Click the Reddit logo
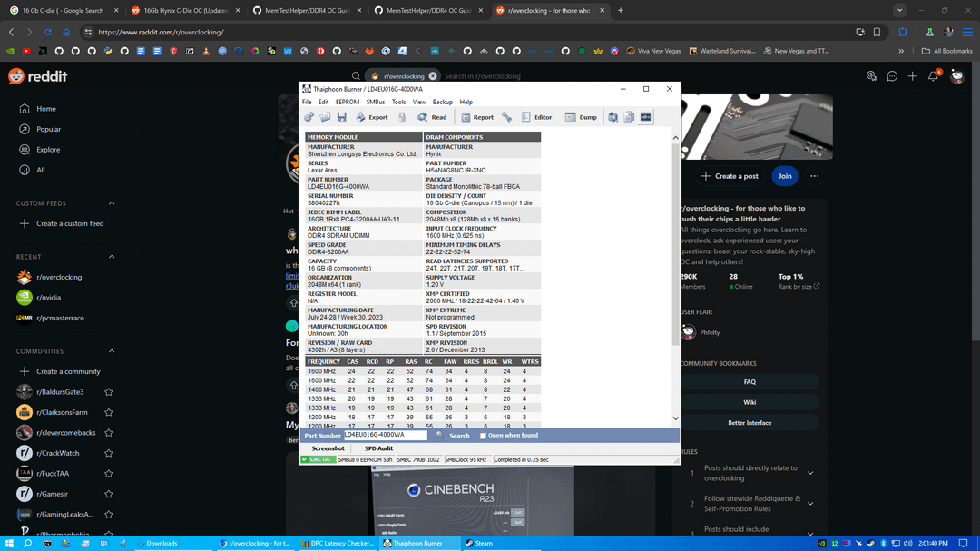 click(x=37, y=76)
